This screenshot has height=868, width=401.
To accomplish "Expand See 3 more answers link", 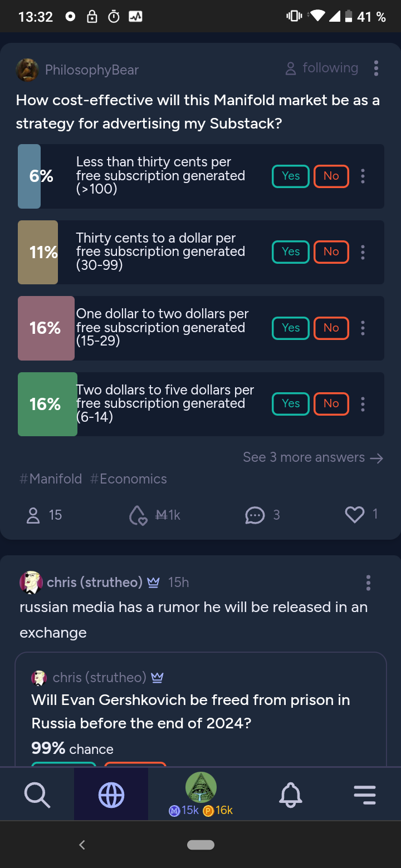I will tap(313, 457).
